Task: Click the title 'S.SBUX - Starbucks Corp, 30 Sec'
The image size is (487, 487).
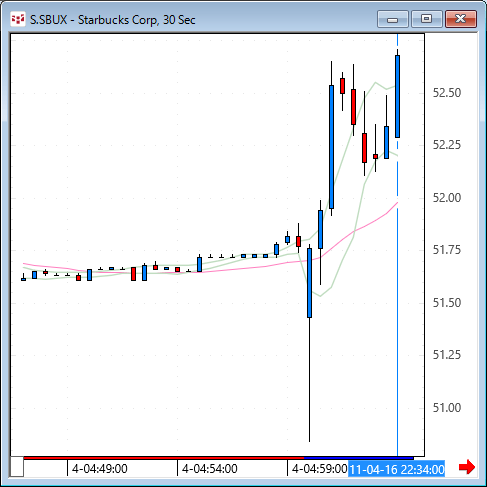Action: click(x=113, y=20)
